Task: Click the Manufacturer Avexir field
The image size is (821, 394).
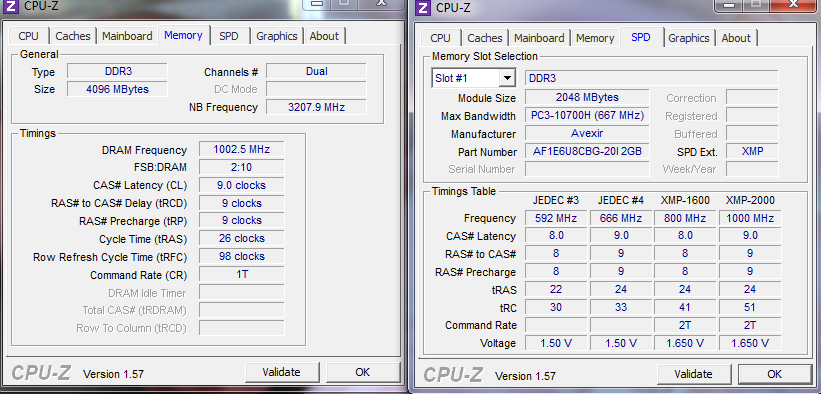Action: pos(587,133)
